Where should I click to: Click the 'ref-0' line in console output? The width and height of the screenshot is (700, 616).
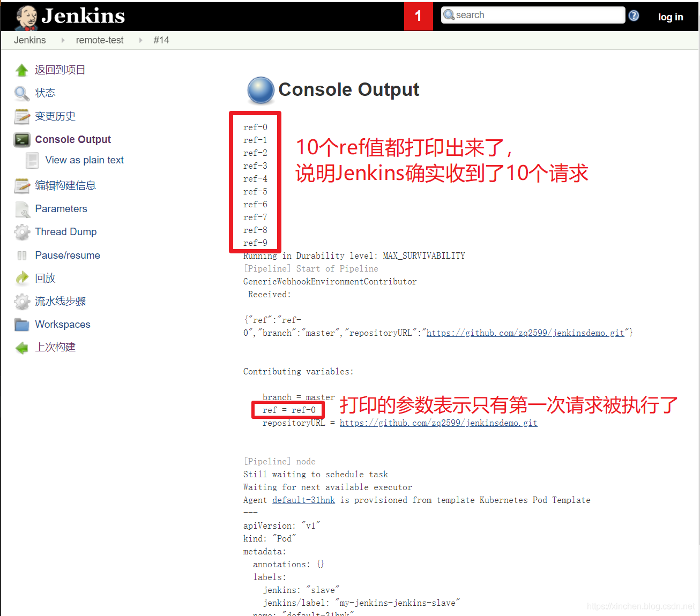(255, 127)
